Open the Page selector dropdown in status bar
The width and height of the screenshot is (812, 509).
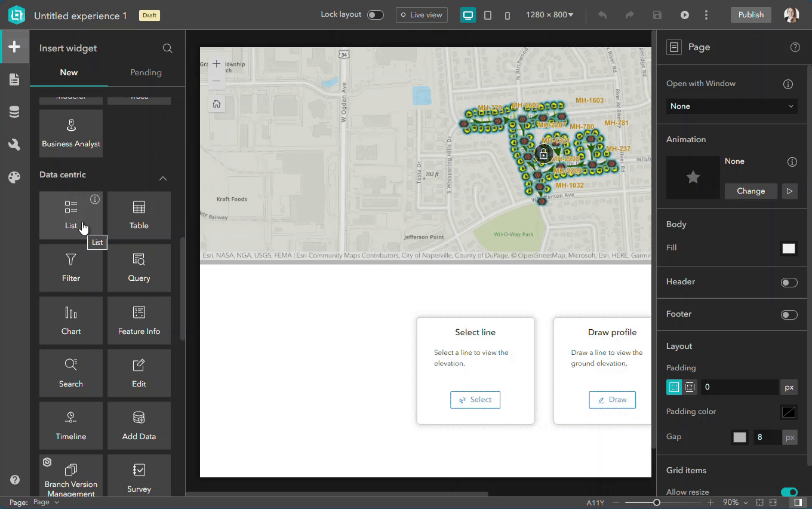46,502
